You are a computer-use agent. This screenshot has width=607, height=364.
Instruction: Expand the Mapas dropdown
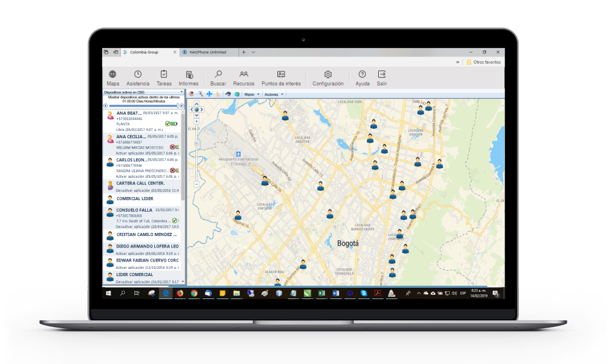tap(251, 95)
